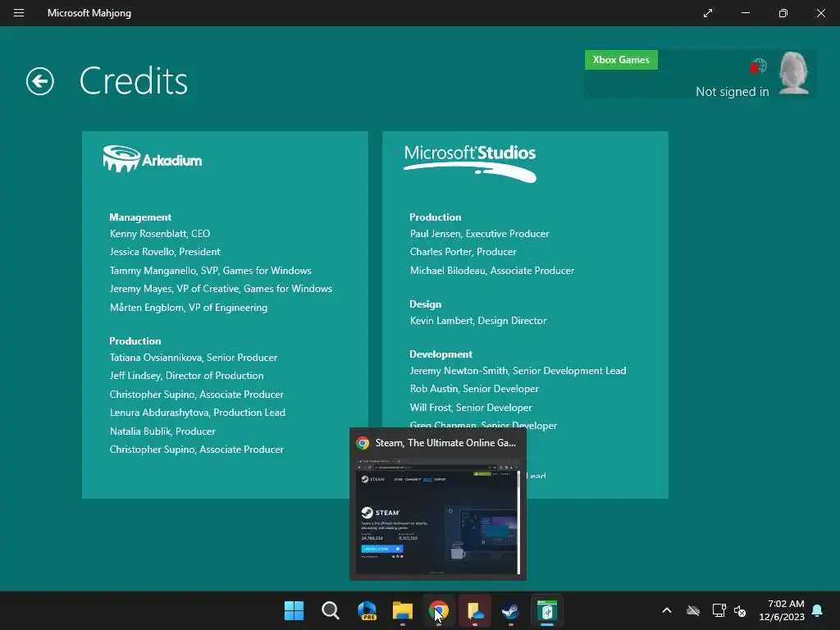Switch to Steam in the taskbar
This screenshot has height=630, width=840.
coord(510,610)
